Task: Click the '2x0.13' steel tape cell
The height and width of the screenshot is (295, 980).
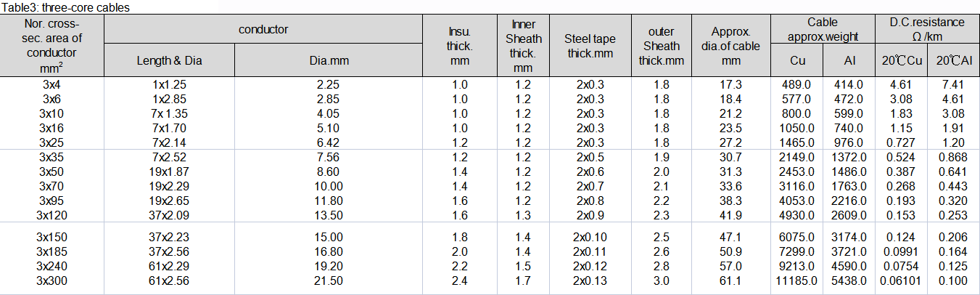Action: coord(589,281)
